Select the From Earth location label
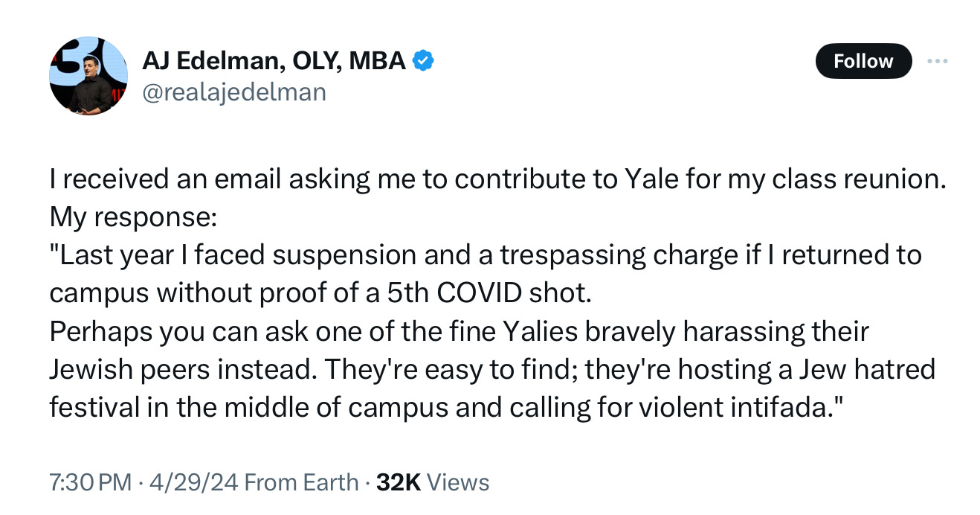This screenshot has width=980, height=515. coord(301,482)
